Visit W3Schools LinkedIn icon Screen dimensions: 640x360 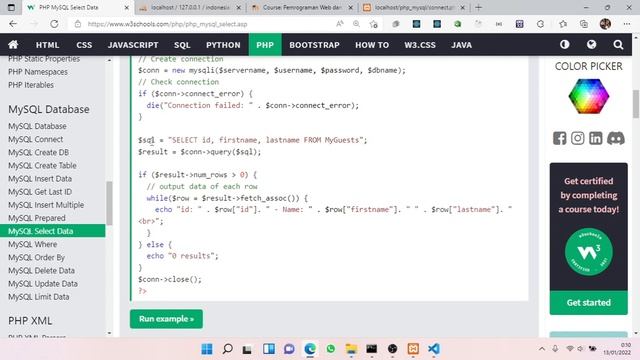click(x=596, y=138)
